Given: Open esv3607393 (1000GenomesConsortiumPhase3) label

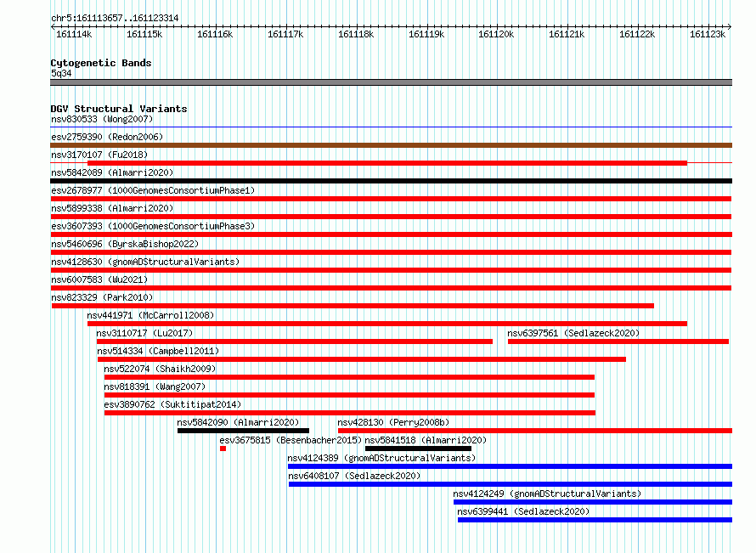Looking at the screenshot, I should [153, 226].
